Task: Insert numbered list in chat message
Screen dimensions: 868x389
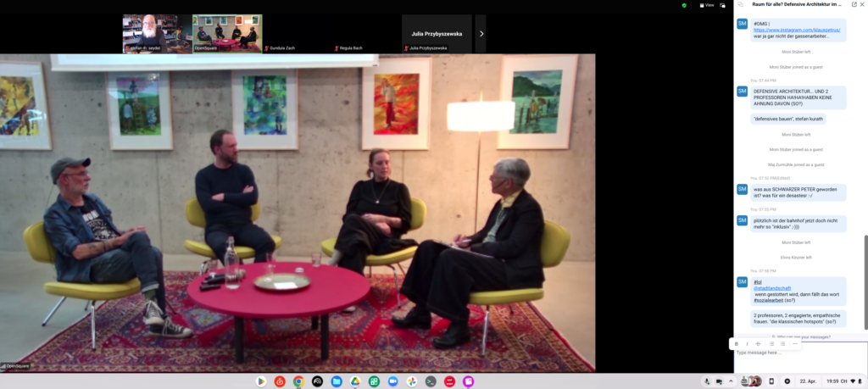Action: click(783, 343)
